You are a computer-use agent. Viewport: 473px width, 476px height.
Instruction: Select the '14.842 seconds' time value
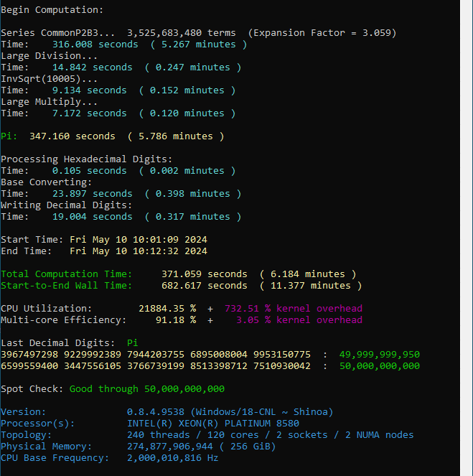point(93,67)
